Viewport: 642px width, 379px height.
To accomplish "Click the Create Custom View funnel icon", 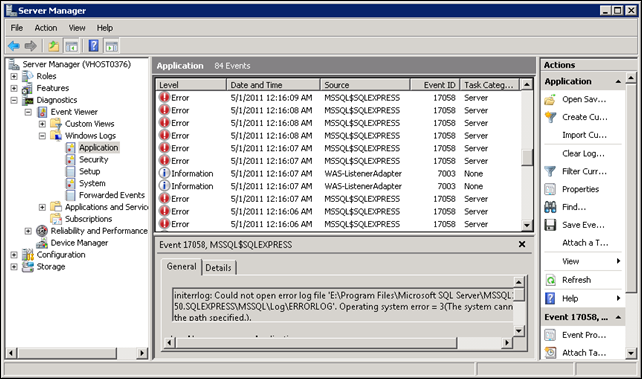I will coord(550,117).
